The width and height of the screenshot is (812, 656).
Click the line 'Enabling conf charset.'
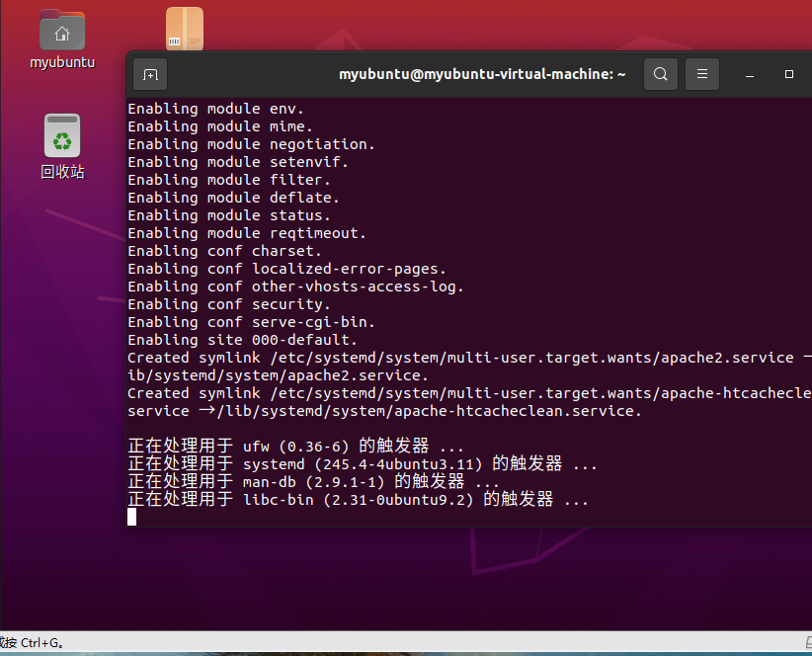(x=225, y=251)
